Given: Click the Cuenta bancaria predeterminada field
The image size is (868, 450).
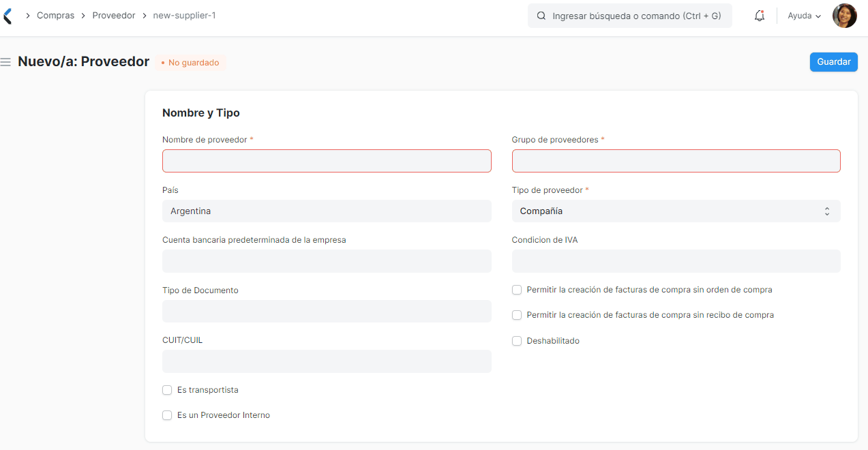Looking at the screenshot, I should point(327,261).
